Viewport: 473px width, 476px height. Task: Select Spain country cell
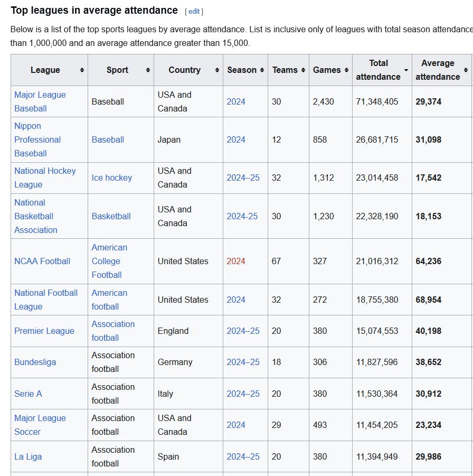click(188, 456)
